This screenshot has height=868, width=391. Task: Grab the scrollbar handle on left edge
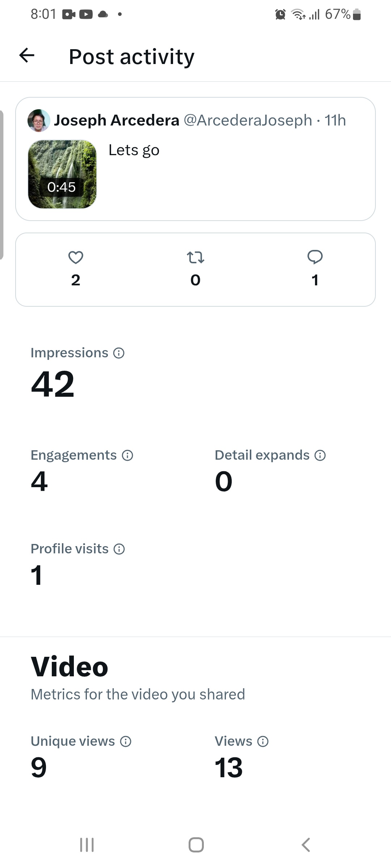pyautogui.click(x=1, y=185)
